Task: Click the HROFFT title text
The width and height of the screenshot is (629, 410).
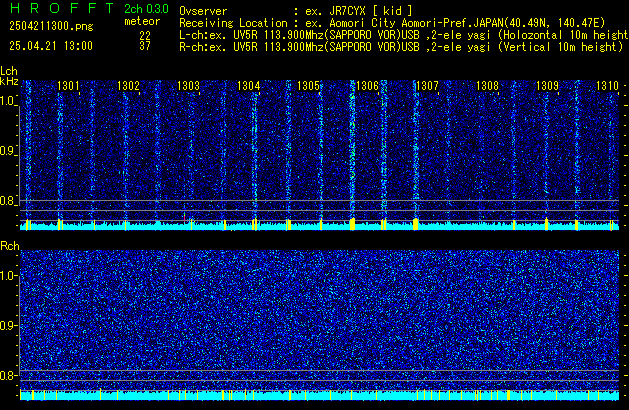Action: [x=62, y=8]
